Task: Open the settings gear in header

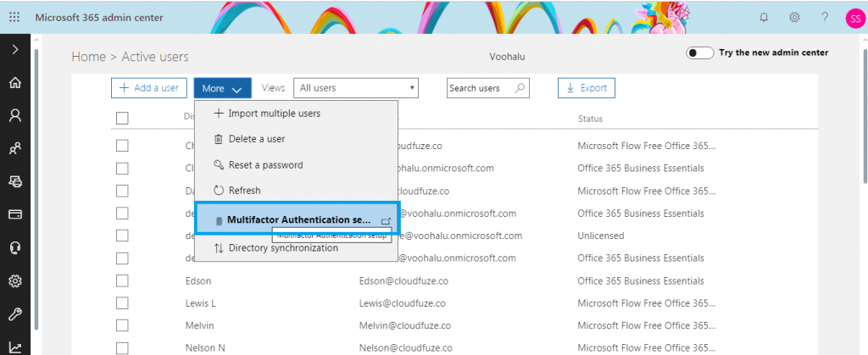Action: [794, 17]
